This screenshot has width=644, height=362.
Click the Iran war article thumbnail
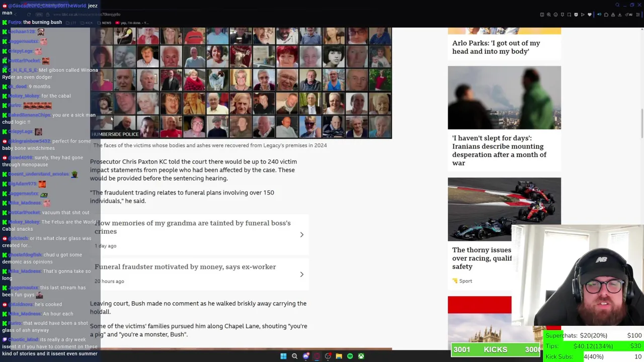click(504, 98)
